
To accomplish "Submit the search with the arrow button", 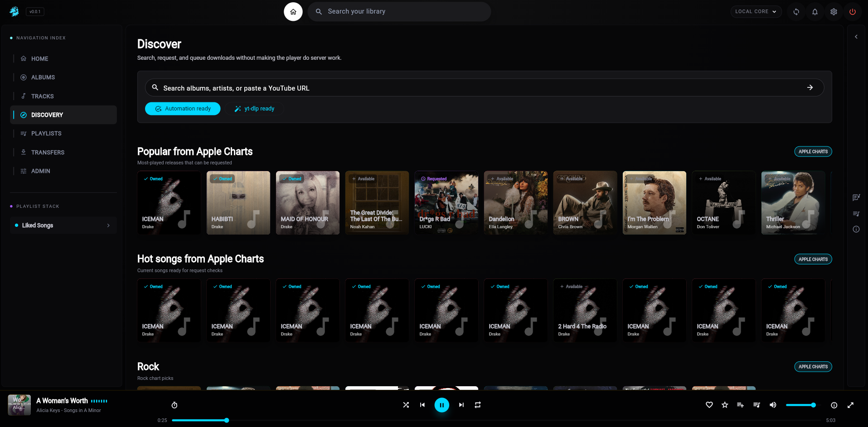I will click(810, 87).
